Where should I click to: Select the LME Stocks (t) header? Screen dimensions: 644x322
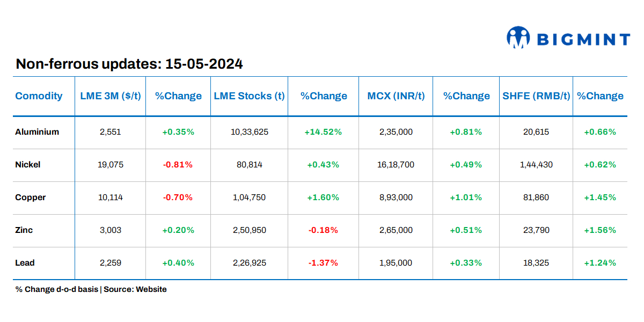249,96
